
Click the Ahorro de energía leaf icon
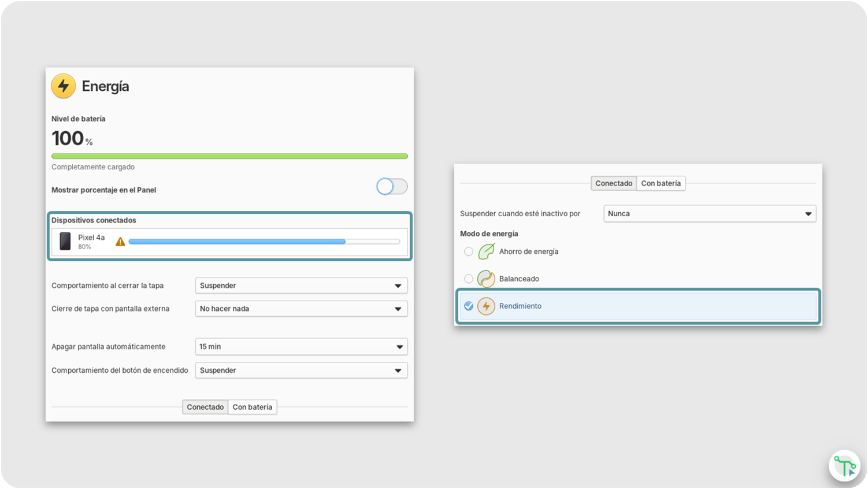[485, 251]
